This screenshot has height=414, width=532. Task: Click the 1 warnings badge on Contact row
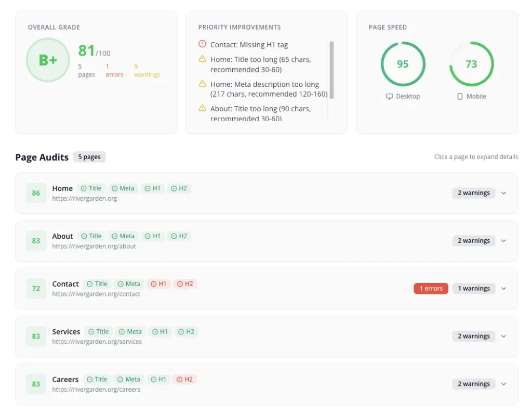pos(474,288)
